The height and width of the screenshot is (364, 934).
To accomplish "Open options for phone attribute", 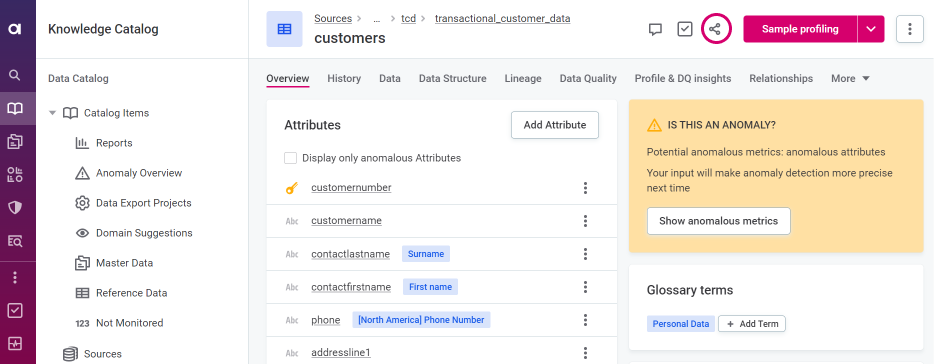I will [x=586, y=321].
